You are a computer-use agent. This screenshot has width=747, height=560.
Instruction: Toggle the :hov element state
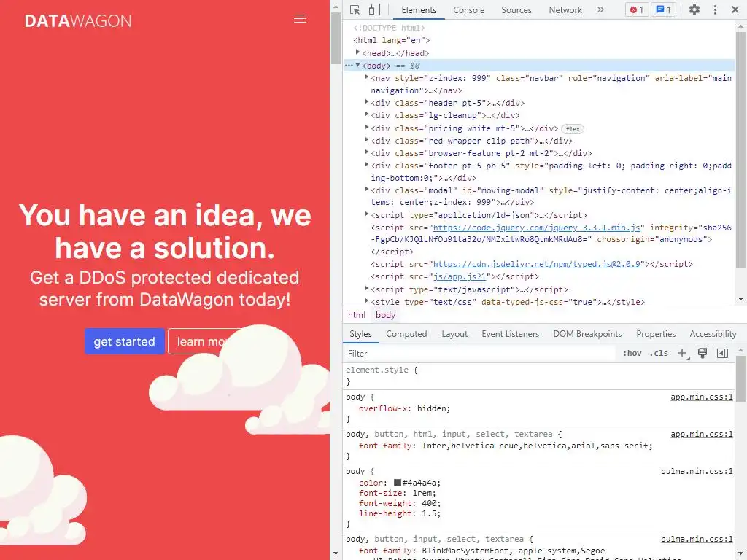(x=632, y=354)
